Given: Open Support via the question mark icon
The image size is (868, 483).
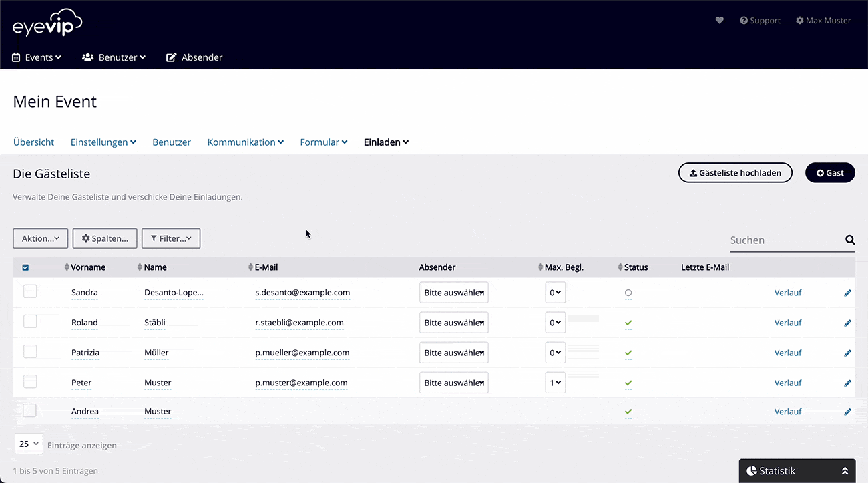Looking at the screenshot, I should tap(744, 20).
